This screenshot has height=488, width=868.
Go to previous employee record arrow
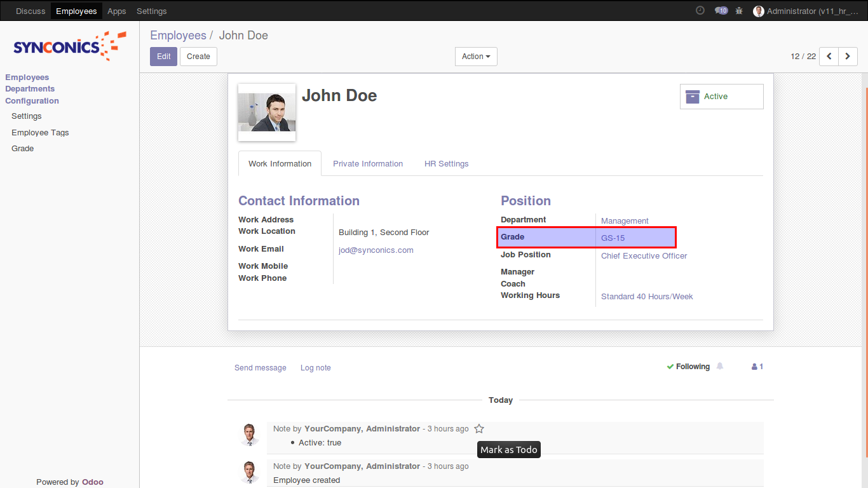point(829,57)
